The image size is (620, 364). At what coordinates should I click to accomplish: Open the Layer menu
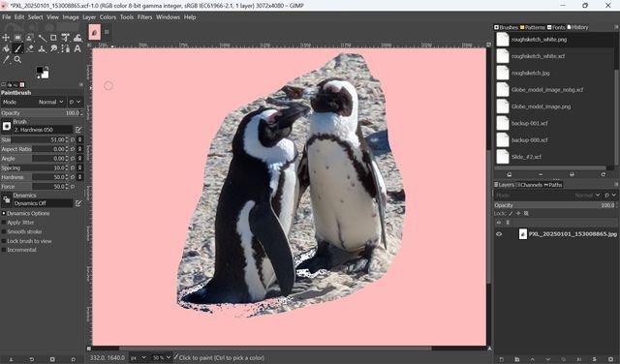tap(89, 17)
